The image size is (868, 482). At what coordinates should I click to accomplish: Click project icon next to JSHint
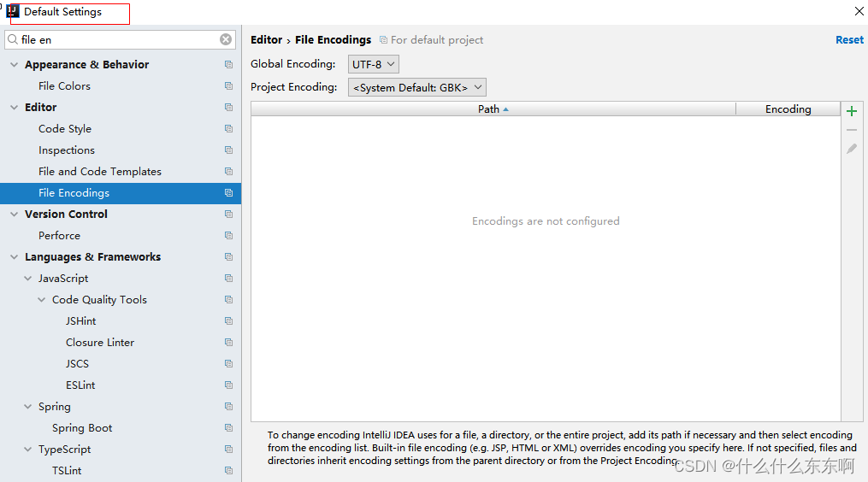pos(228,321)
